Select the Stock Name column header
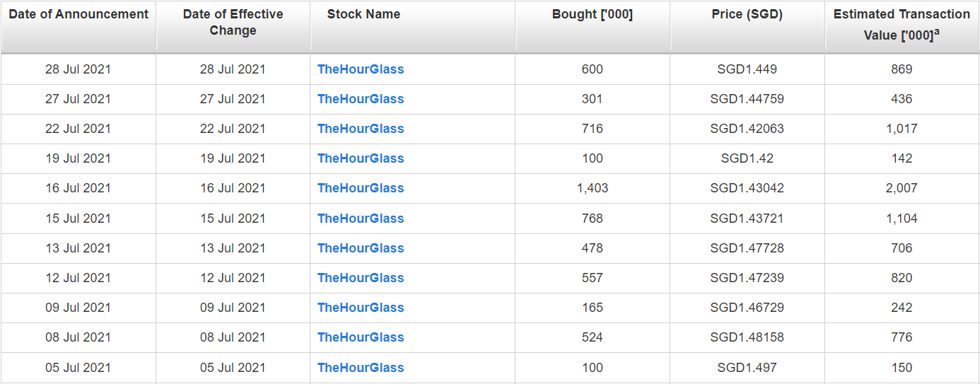Viewport: 980px width, 384px height. [x=363, y=14]
